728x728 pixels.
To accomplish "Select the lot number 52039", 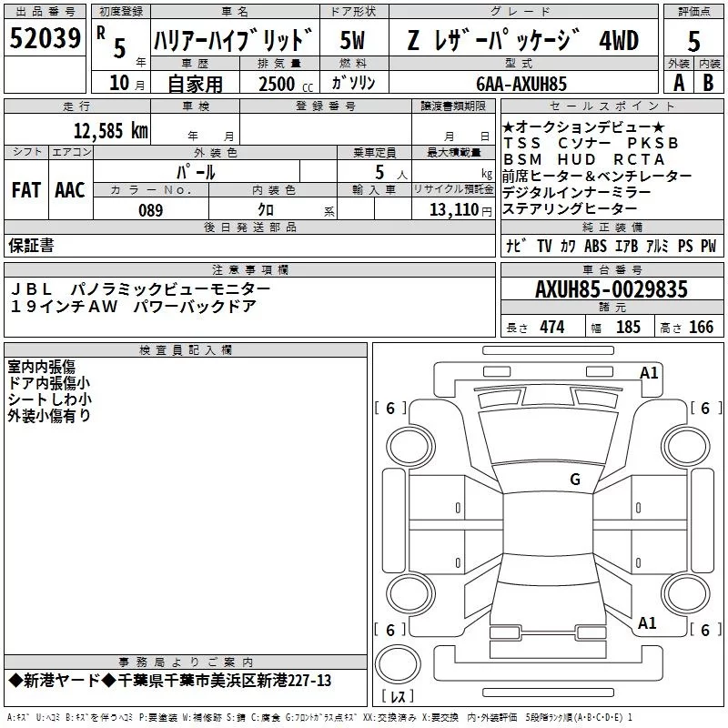I will point(44,37).
